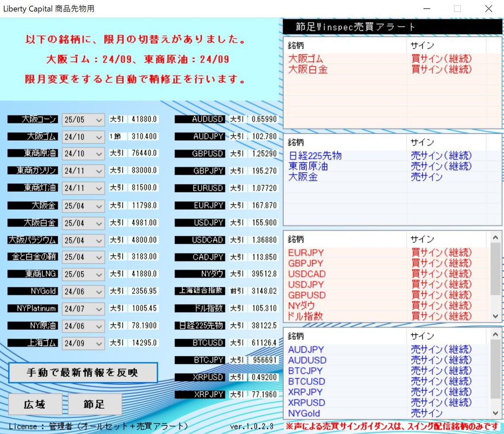Click the down arrow on the sell-signal FX list scrollbar

(x=495, y=413)
